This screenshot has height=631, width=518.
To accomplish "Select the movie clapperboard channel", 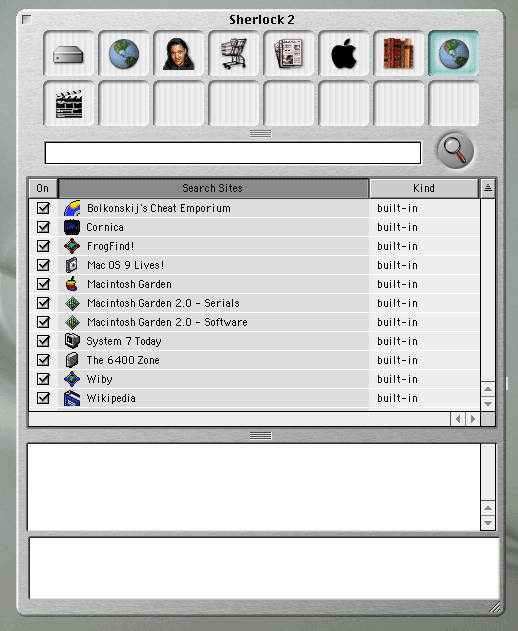I will [68, 104].
